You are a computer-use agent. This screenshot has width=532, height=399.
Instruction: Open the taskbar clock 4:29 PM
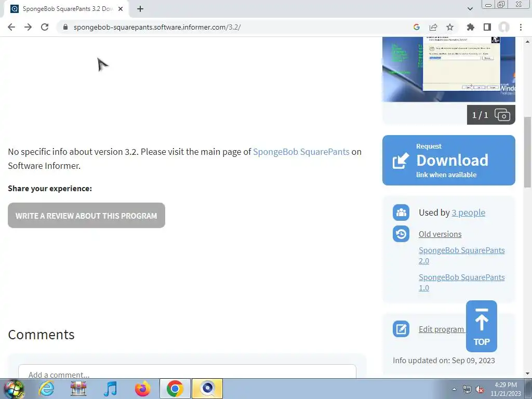coord(506,389)
